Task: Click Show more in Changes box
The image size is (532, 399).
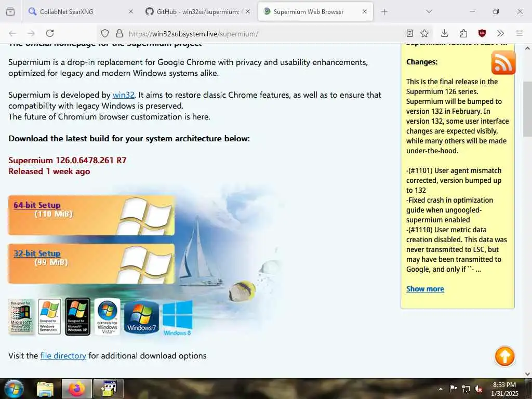Action: tap(425, 289)
